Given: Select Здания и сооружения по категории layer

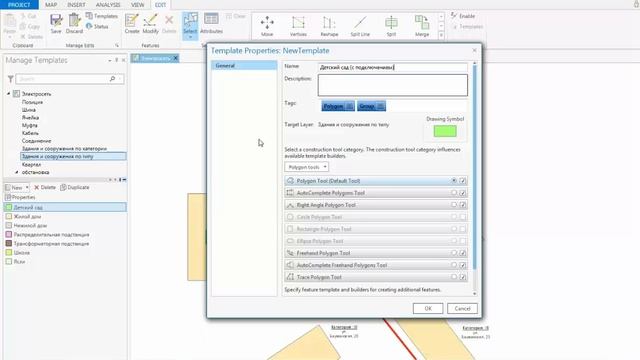Looking at the screenshot, I should point(64,149).
